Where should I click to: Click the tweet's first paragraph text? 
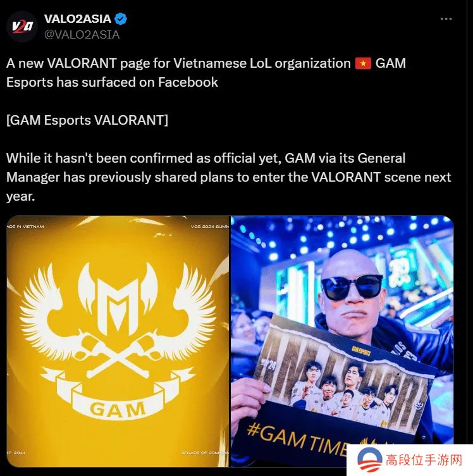206,73
